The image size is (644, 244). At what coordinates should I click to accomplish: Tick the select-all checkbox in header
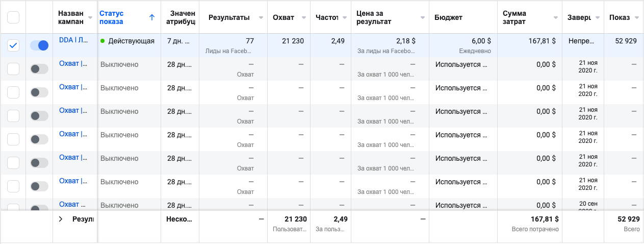[x=13, y=17]
